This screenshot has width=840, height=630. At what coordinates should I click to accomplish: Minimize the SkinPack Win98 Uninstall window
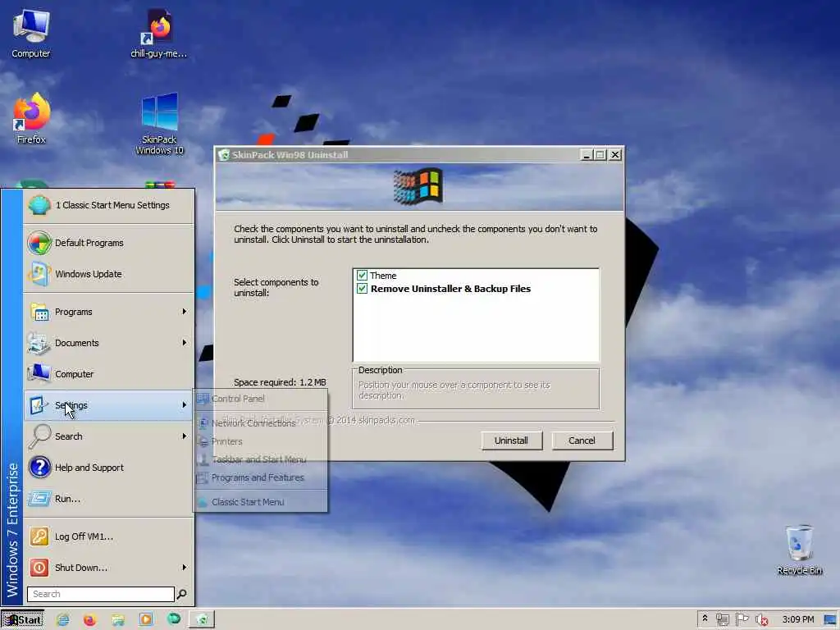pos(587,155)
